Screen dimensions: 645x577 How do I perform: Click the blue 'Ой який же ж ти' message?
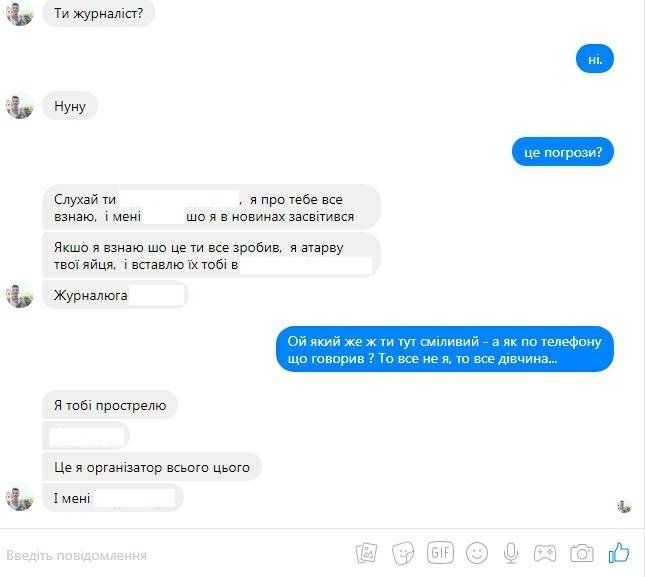(445, 350)
